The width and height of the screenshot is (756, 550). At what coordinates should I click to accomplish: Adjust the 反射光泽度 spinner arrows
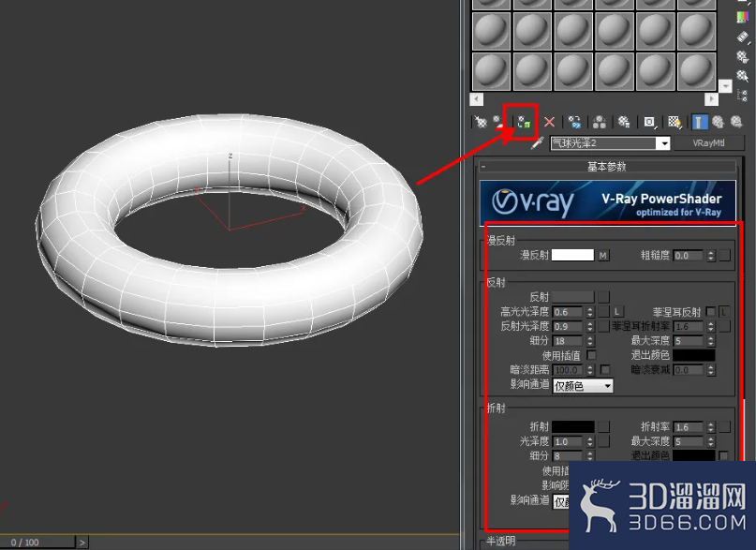tap(590, 326)
